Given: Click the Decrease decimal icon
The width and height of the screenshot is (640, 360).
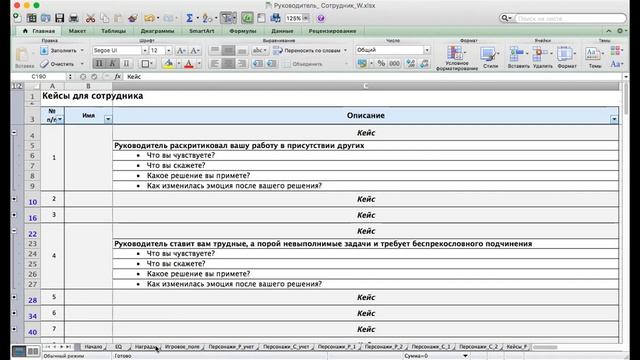Looking at the screenshot, I should [424, 63].
